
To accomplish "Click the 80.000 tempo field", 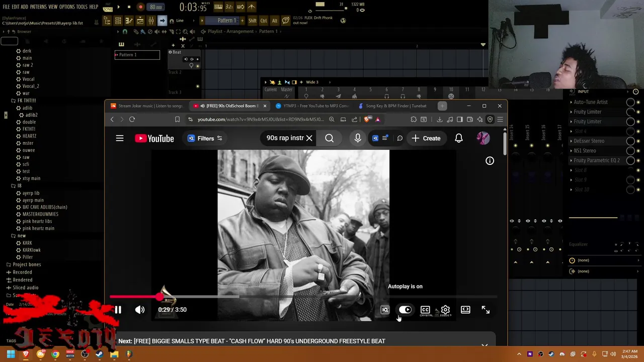I will click(155, 7).
